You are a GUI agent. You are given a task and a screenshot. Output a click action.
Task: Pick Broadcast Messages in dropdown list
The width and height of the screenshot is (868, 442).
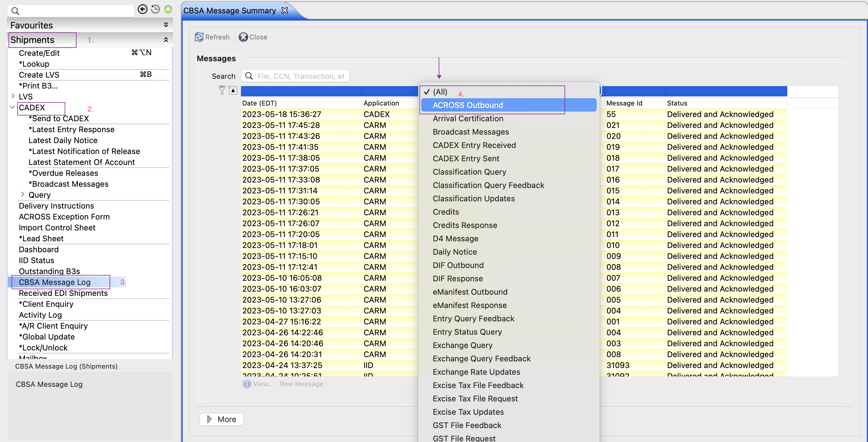pos(471,132)
